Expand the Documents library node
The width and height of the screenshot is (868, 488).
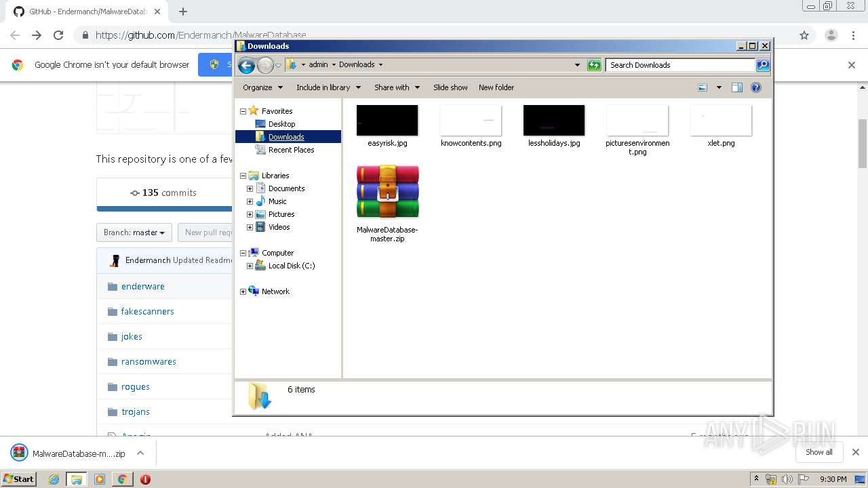250,188
